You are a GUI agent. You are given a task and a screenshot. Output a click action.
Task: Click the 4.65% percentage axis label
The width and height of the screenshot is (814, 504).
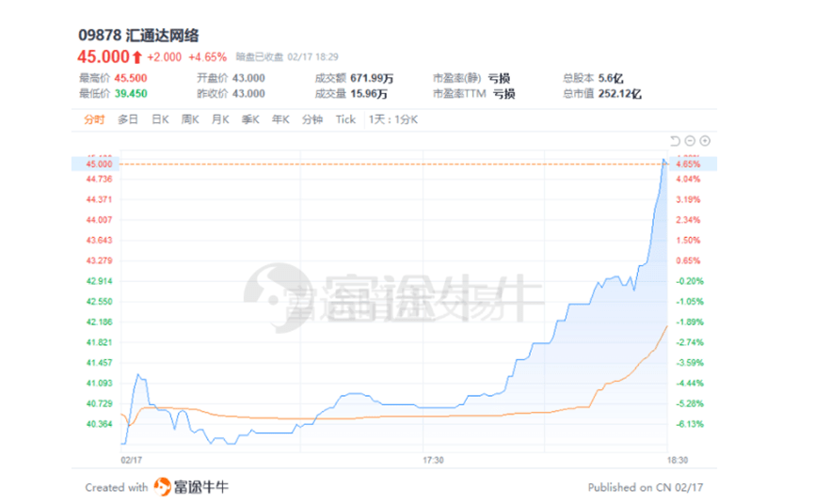click(688, 164)
